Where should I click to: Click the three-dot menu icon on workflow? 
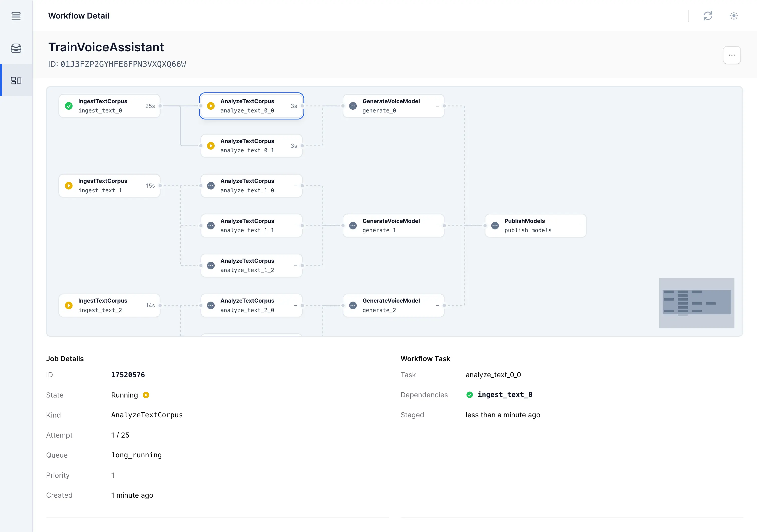click(x=732, y=55)
